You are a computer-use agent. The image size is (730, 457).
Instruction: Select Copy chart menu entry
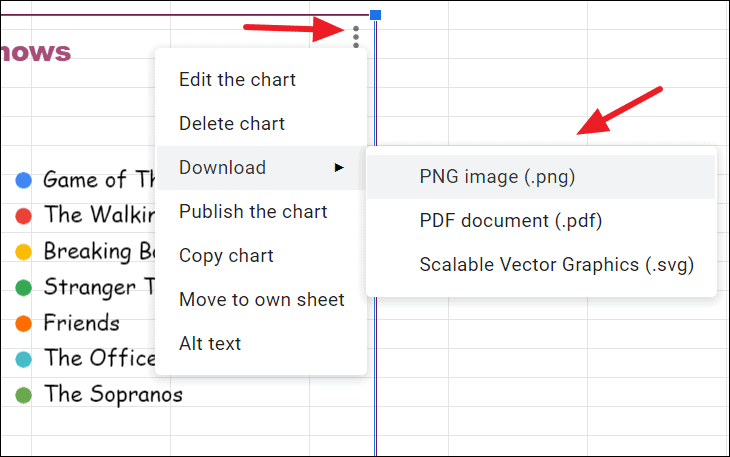pos(226,256)
